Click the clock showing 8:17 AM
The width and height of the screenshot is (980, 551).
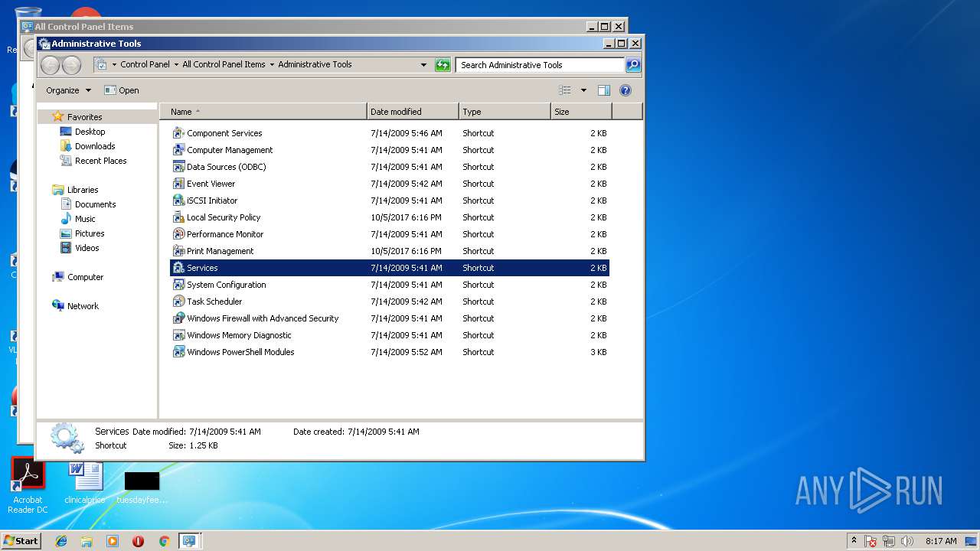coord(941,541)
